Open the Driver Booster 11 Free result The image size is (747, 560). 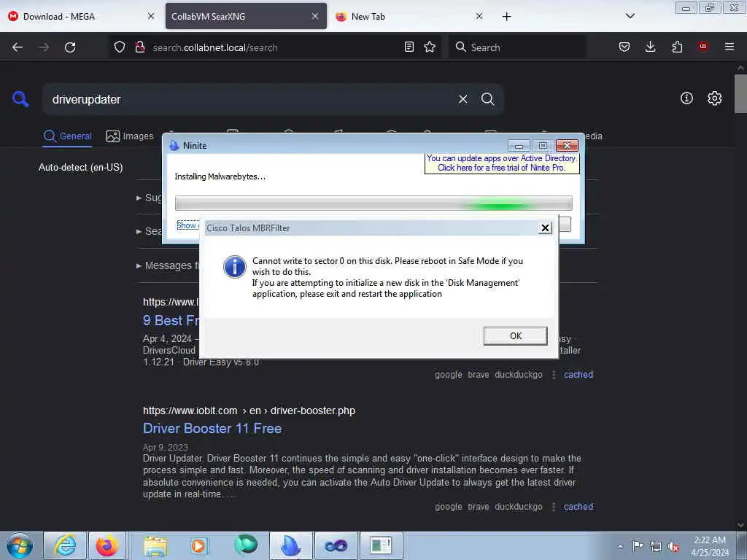pyautogui.click(x=212, y=429)
